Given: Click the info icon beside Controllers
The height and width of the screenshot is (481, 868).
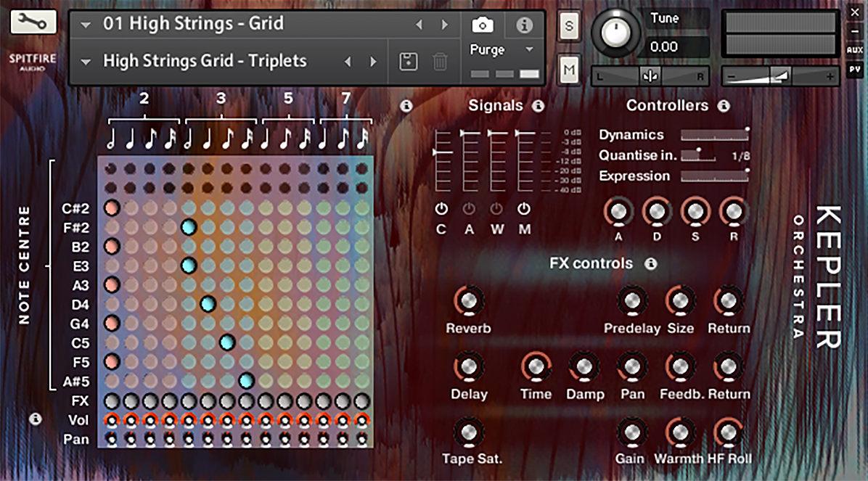Looking at the screenshot, I should point(724,106).
